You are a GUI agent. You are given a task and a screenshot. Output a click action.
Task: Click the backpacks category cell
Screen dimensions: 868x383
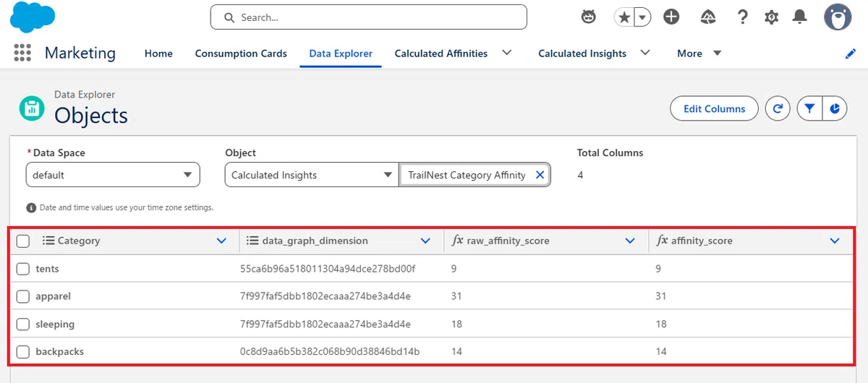click(x=59, y=352)
